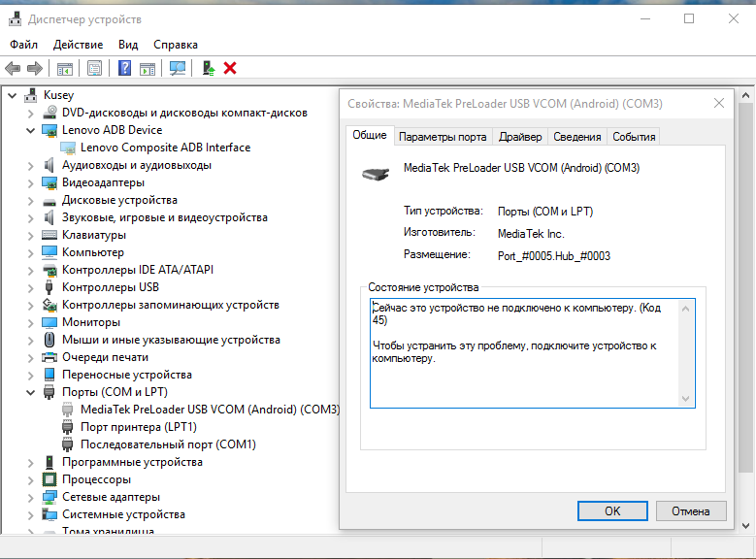Click the Мониторы category icon
The image size is (756, 559).
(x=49, y=322)
